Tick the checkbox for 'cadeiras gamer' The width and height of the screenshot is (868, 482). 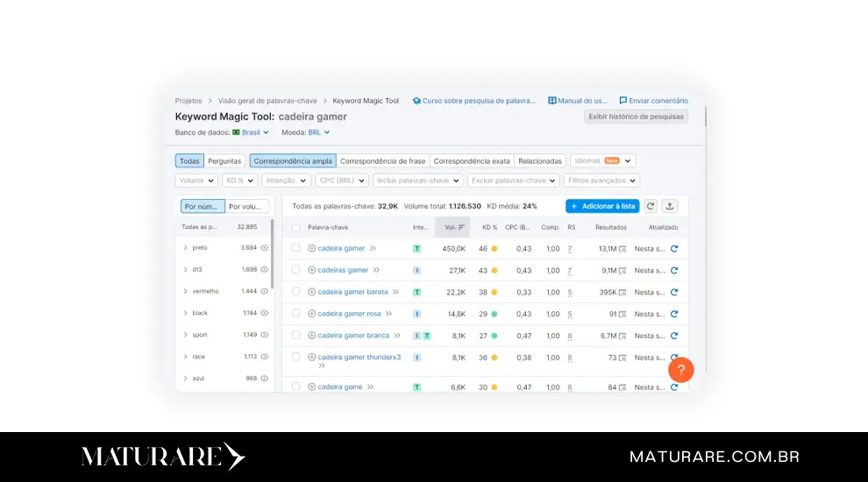296,270
